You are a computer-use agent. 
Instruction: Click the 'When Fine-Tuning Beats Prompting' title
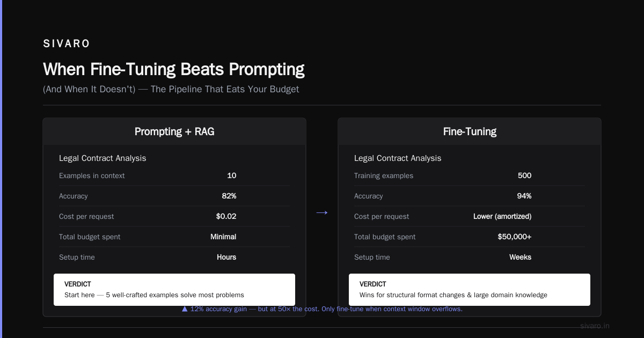174,69
